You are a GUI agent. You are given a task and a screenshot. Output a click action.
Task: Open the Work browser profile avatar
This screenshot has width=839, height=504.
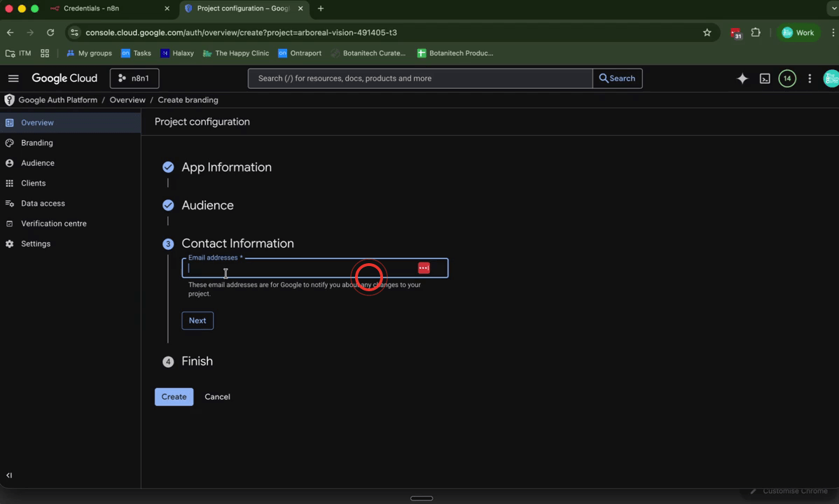pos(798,32)
